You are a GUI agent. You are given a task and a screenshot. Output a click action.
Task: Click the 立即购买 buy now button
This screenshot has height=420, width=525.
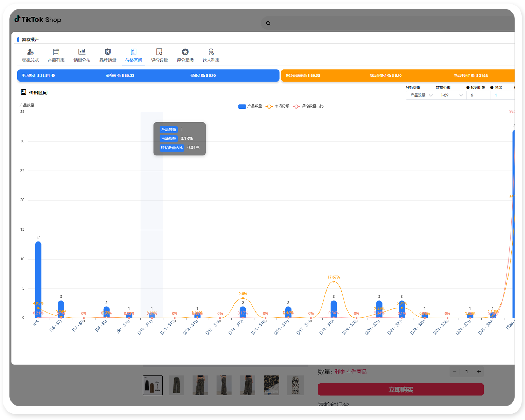click(x=401, y=390)
